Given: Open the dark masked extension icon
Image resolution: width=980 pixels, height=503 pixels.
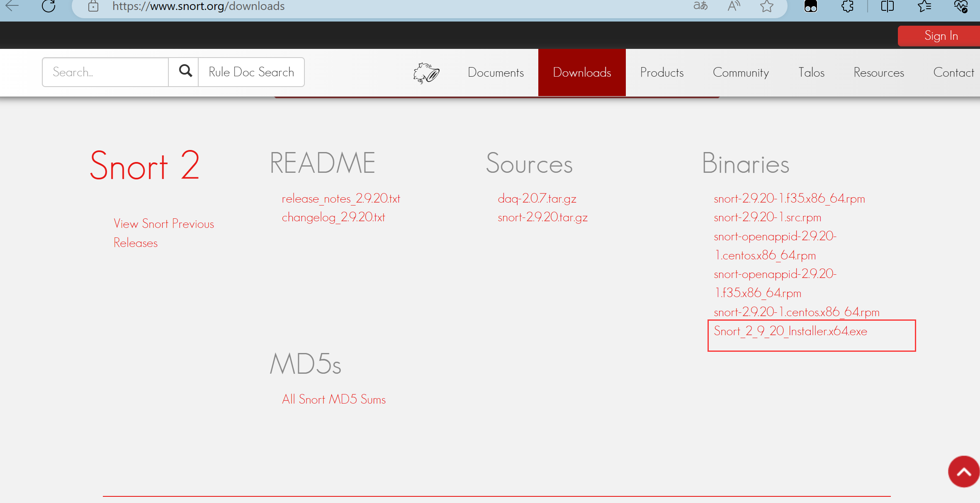Looking at the screenshot, I should pos(811,6).
